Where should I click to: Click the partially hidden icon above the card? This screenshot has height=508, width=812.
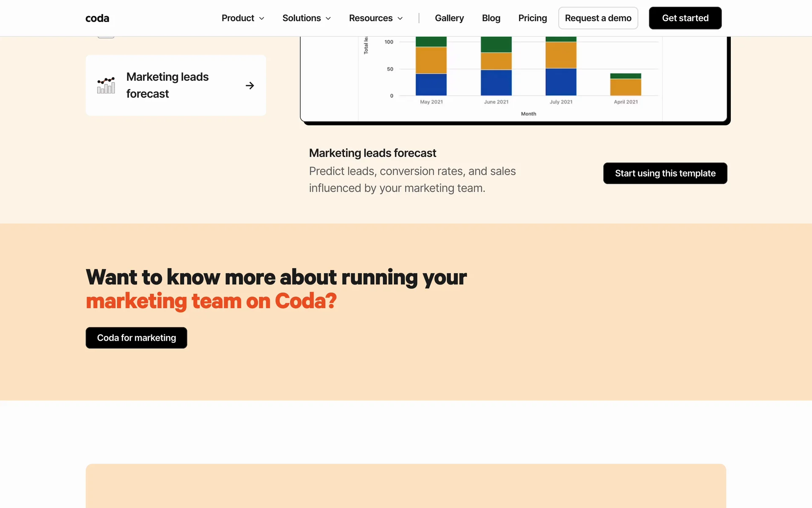tap(106, 37)
